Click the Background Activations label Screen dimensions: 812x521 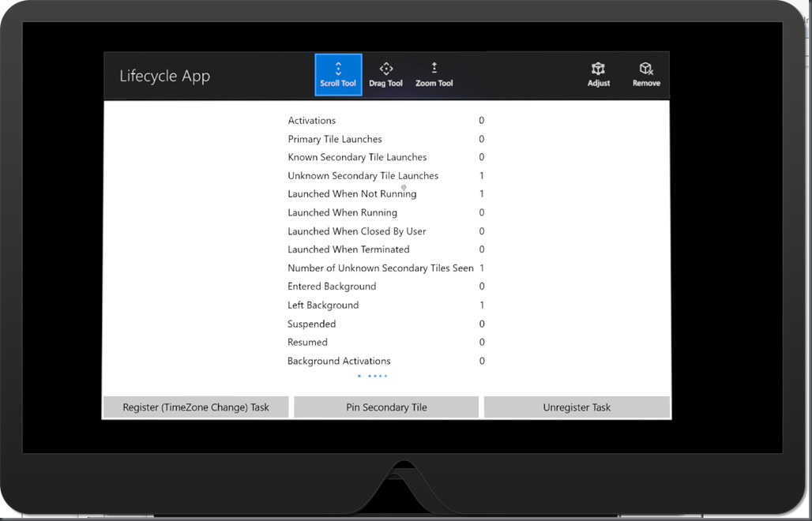[x=339, y=361]
